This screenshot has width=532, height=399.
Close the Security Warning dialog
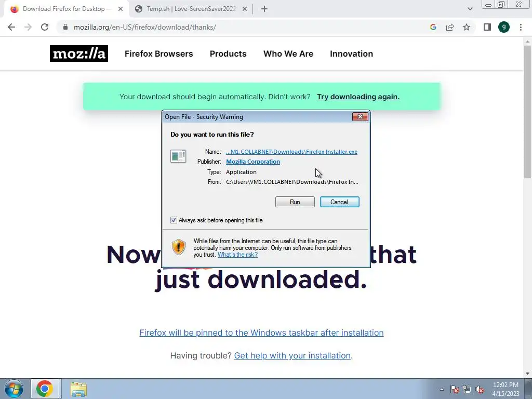[360, 117]
